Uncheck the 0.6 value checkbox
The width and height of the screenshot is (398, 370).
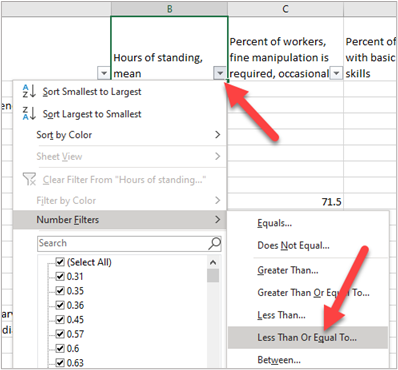click(60, 348)
